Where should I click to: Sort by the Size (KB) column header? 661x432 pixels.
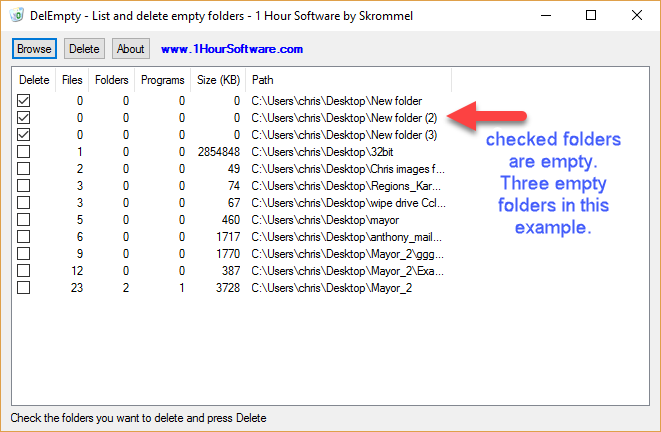tap(218, 80)
